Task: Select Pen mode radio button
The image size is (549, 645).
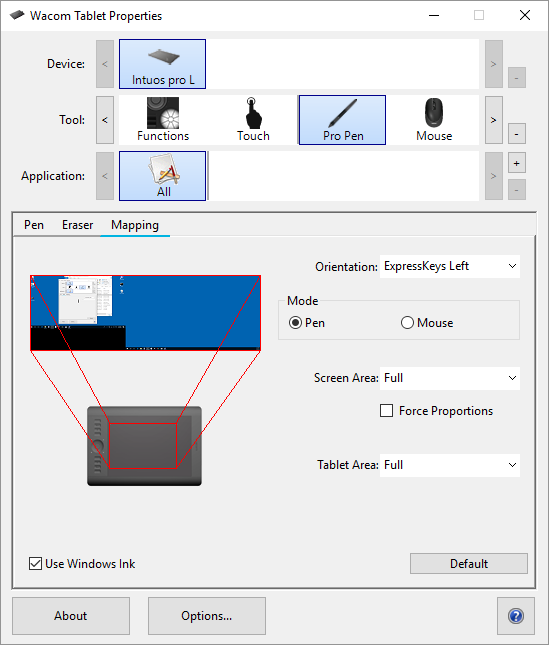Action: 295,323
